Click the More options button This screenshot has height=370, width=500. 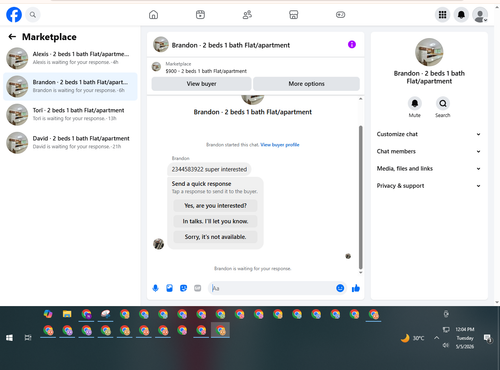click(306, 84)
